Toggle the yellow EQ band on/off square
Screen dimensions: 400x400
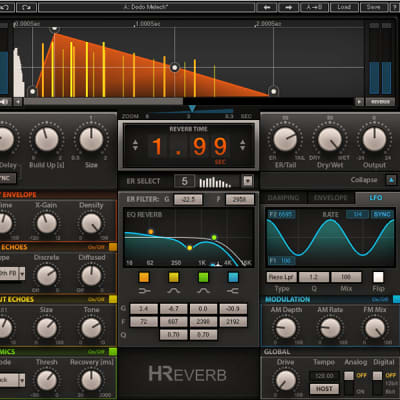click(174, 277)
